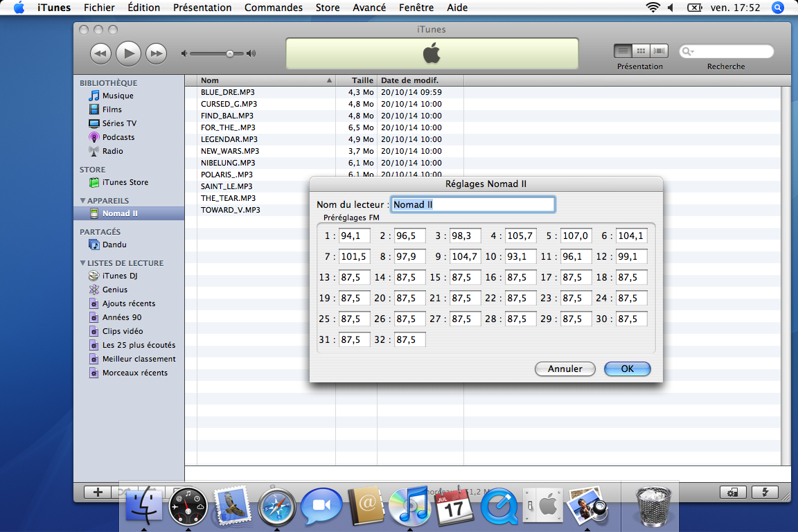Click the Wi-Fi status icon
798x532 pixels.
pos(653,8)
